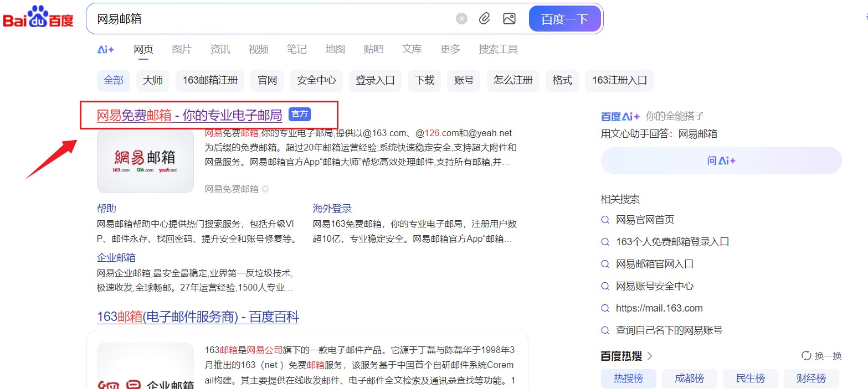Click the 网易邮箱 logo thumbnail

click(145, 161)
